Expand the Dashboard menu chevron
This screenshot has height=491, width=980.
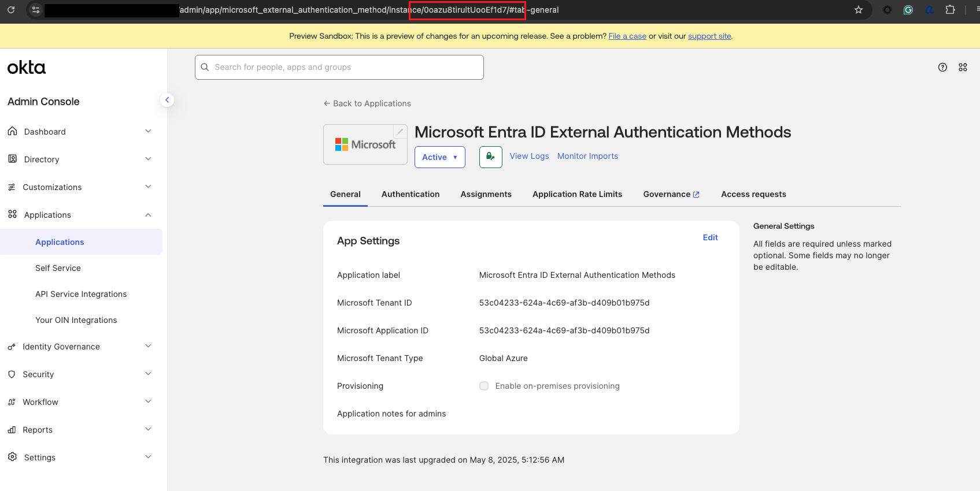point(148,131)
